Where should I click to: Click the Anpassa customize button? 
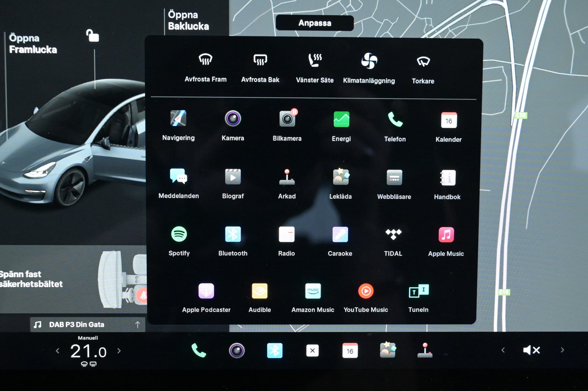click(x=315, y=23)
